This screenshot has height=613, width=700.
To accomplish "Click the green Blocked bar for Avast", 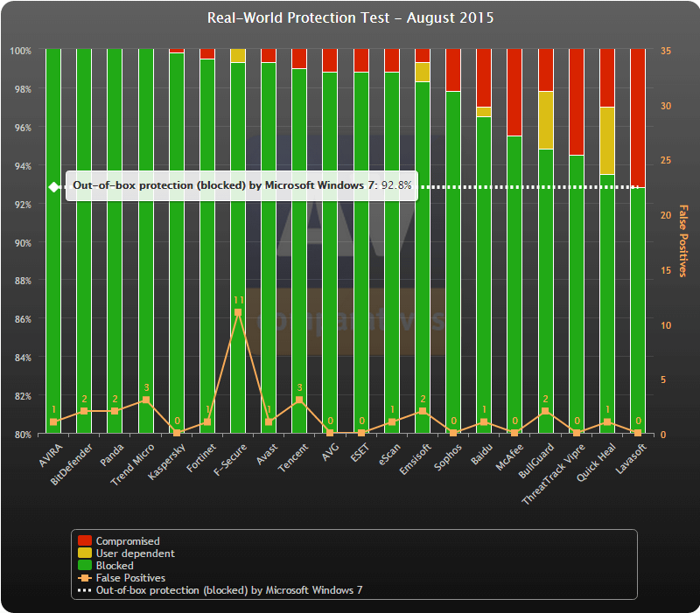I will [269, 247].
